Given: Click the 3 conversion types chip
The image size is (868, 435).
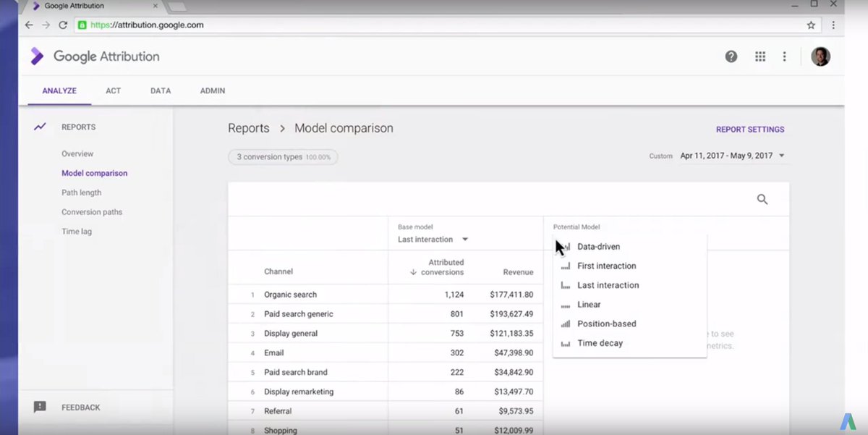Looking at the screenshot, I should [x=283, y=156].
